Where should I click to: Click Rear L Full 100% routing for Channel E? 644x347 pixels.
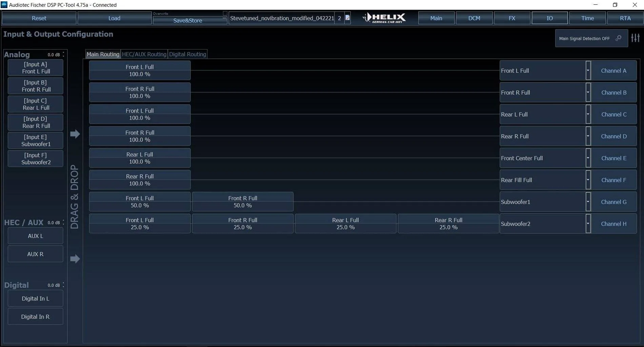pos(140,158)
